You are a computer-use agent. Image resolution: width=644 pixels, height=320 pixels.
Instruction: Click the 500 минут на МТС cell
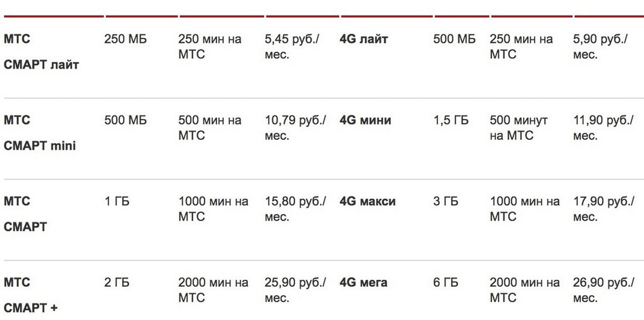pos(519,128)
